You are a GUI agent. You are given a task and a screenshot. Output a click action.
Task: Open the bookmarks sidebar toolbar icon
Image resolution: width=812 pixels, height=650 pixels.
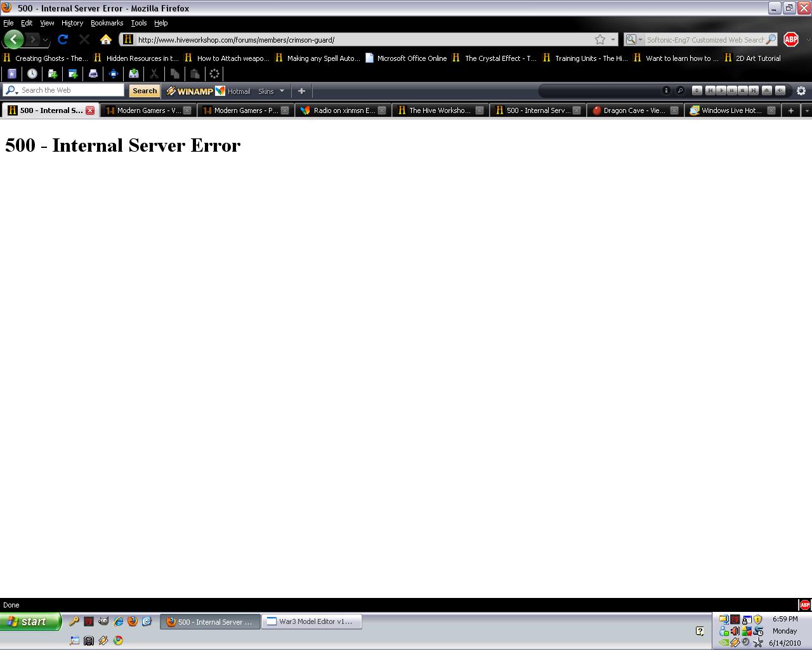point(11,74)
